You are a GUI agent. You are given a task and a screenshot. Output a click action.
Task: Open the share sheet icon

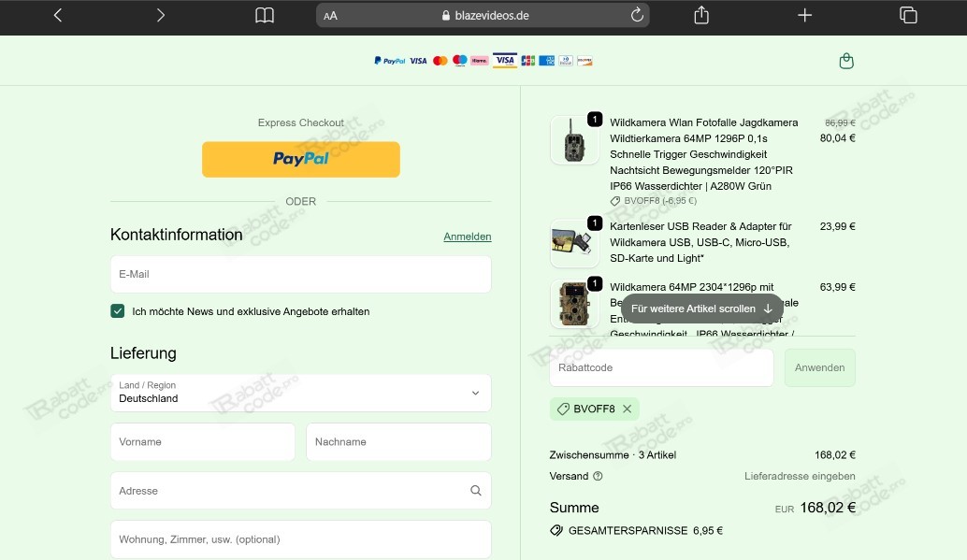701,15
